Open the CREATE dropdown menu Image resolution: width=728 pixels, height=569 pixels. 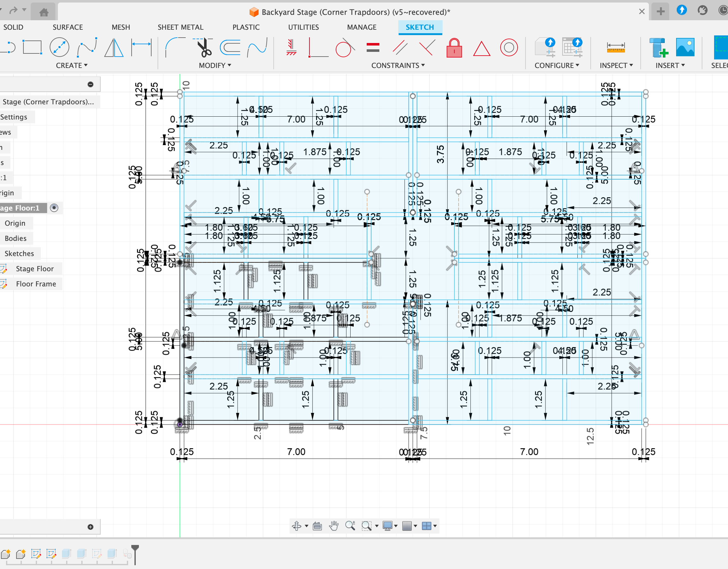(71, 65)
